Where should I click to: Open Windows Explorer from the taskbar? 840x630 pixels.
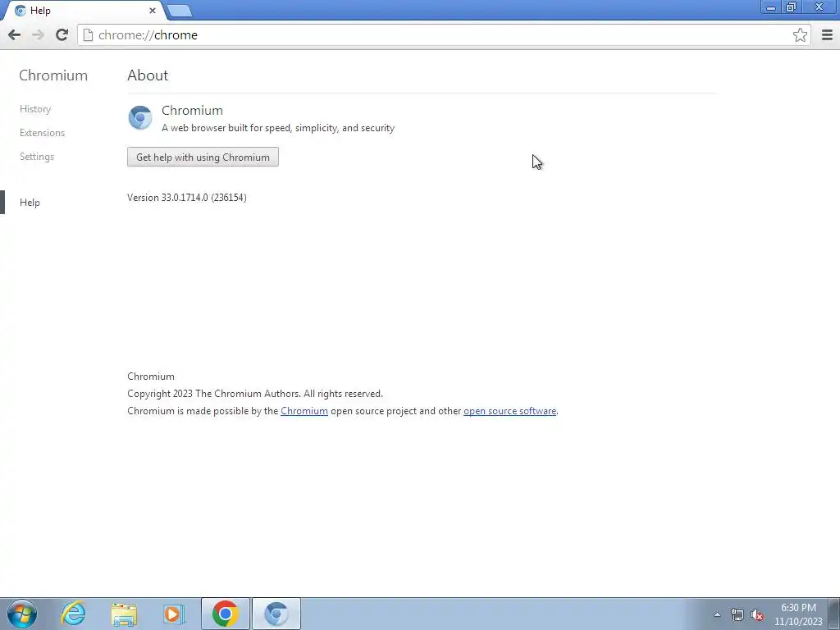124,614
